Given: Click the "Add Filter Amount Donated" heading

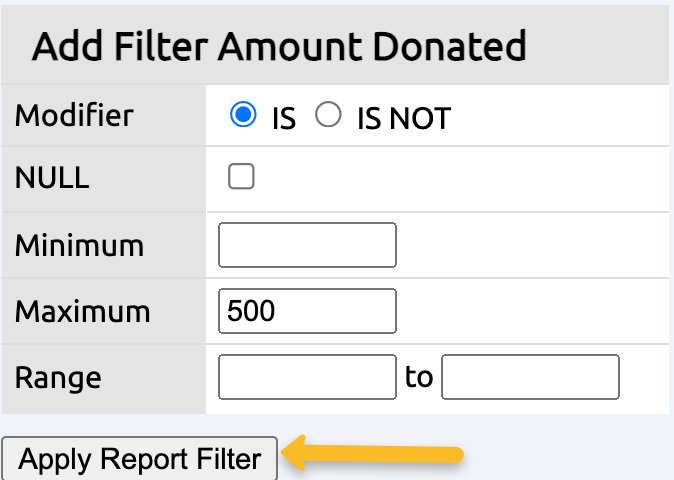Looking at the screenshot, I should coord(279,46).
